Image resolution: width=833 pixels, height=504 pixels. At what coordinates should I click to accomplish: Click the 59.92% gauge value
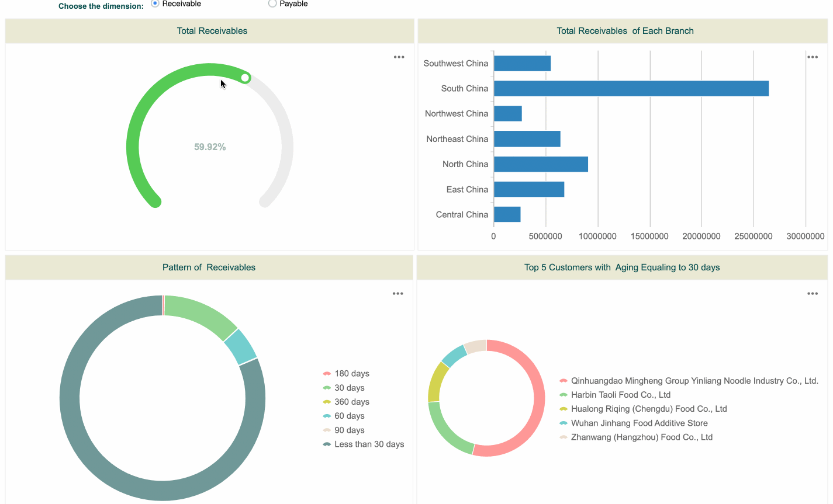(x=210, y=147)
